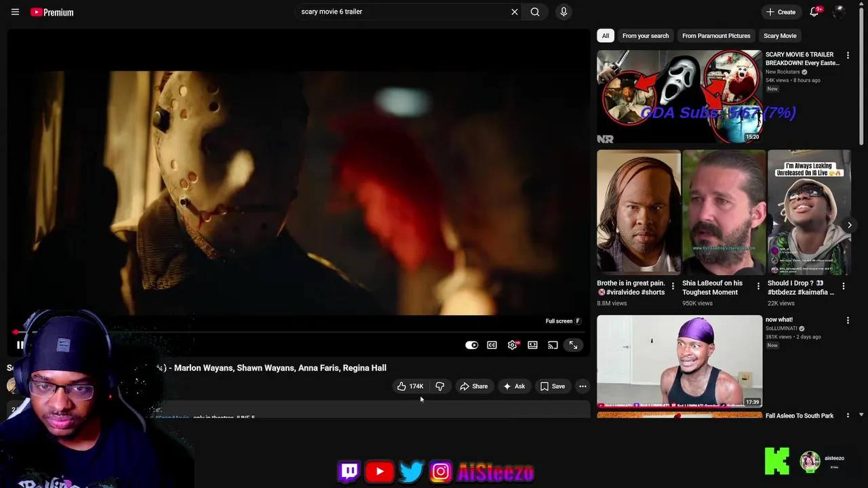Clear the search query with the X
This screenshot has height=488, width=868.
(x=515, y=12)
